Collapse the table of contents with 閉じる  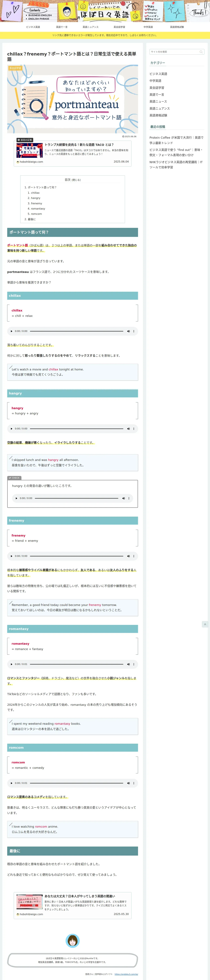[76, 180]
